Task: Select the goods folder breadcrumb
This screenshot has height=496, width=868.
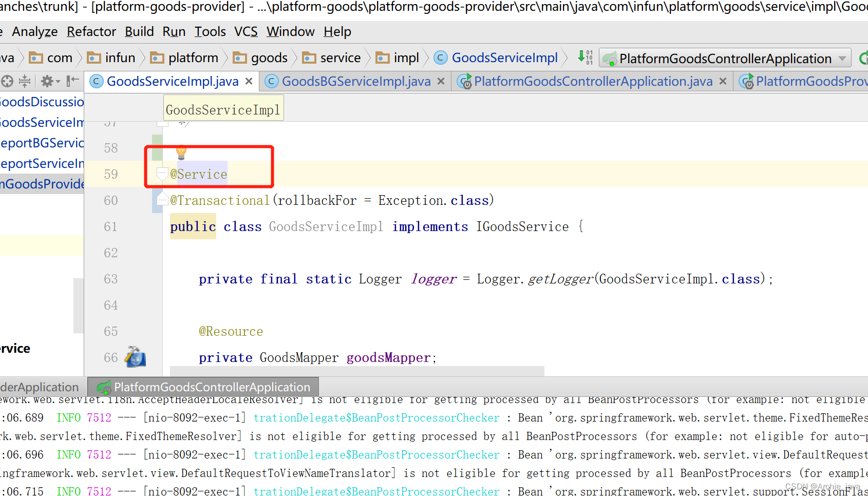Action: pyautogui.click(x=260, y=58)
